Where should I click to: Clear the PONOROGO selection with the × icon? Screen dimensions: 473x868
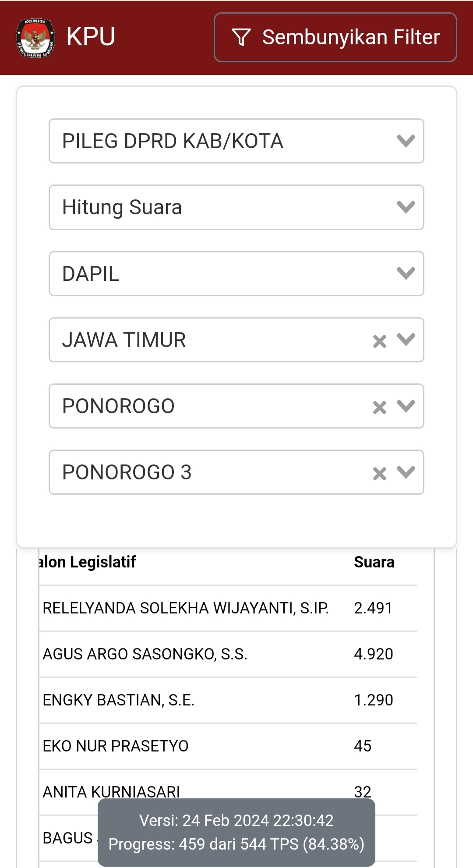pos(381,406)
